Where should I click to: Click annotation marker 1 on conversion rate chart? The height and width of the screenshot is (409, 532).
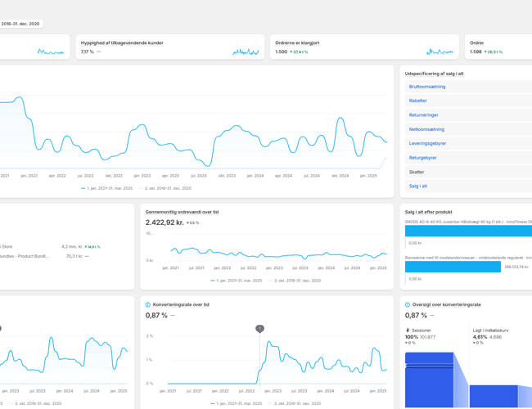(259, 329)
